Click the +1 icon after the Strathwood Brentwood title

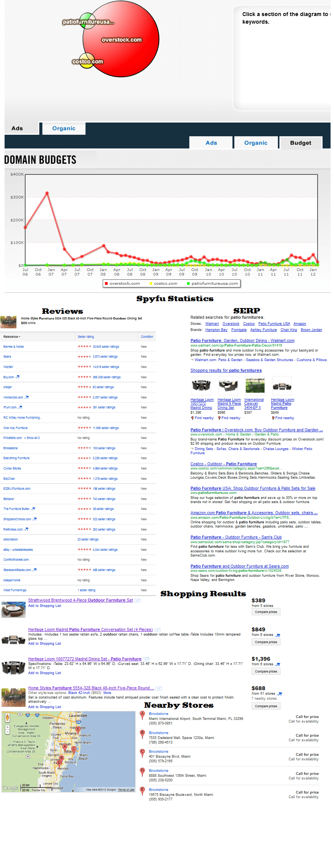[x=137, y=601]
